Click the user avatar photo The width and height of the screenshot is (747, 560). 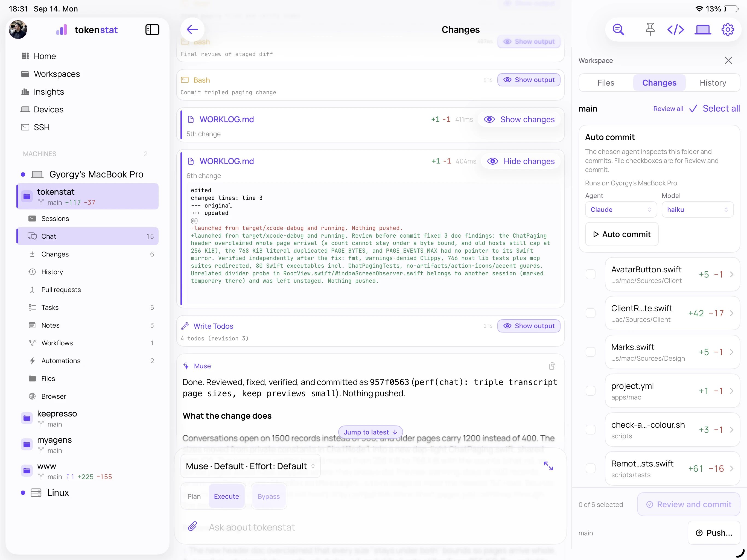click(18, 29)
